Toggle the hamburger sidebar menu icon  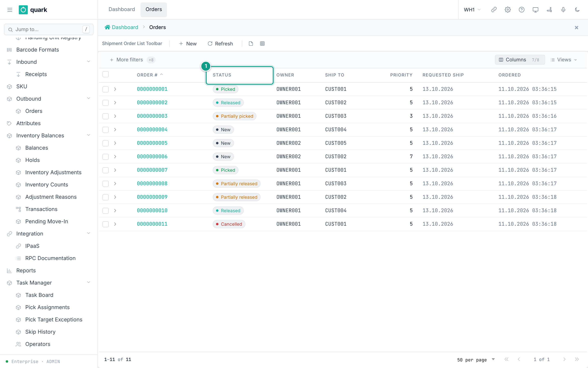[x=10, y=10]
